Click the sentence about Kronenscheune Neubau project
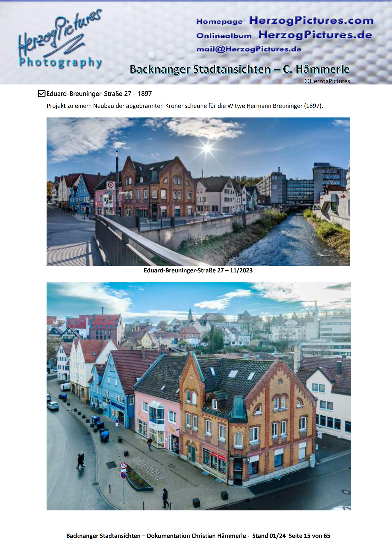 [185, 106]
